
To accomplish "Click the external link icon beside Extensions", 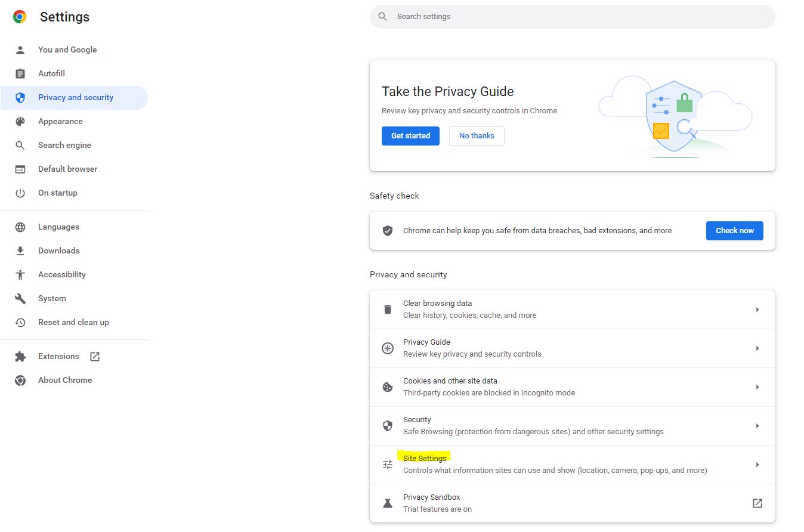I will tap(95, 356).
